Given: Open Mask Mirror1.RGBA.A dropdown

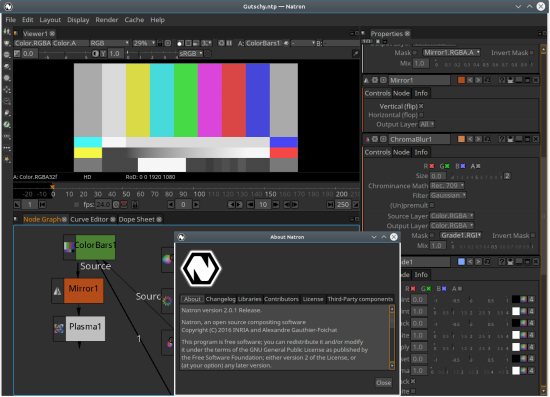Looking at the screenshot, I should click(451, 53).
